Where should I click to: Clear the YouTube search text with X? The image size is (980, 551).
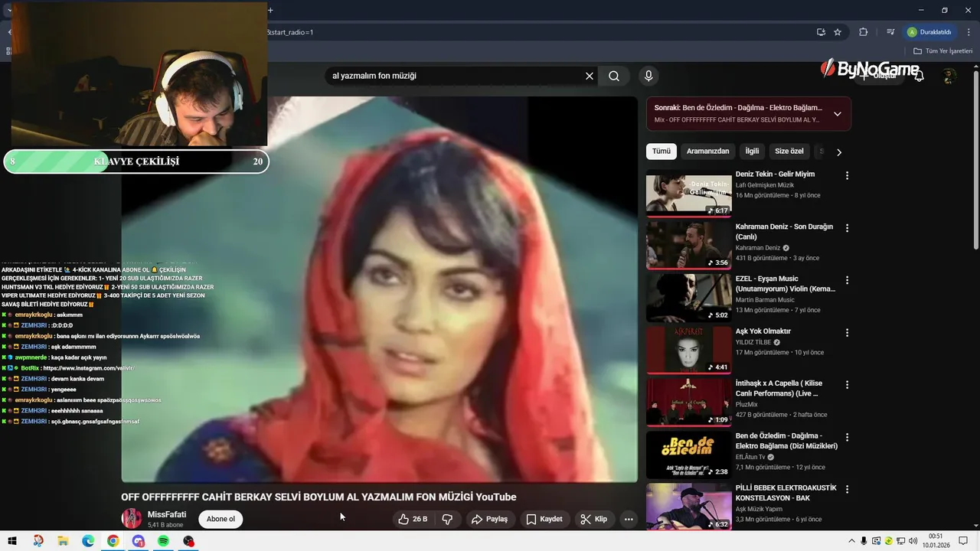pyautogui.click(x=590, y=76)
